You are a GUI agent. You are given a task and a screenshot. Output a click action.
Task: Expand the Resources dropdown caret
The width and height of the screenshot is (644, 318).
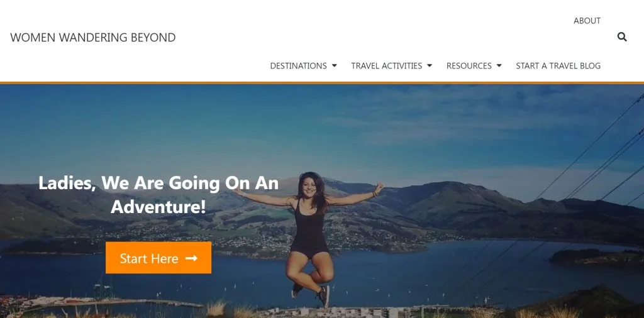click(499, 65)
